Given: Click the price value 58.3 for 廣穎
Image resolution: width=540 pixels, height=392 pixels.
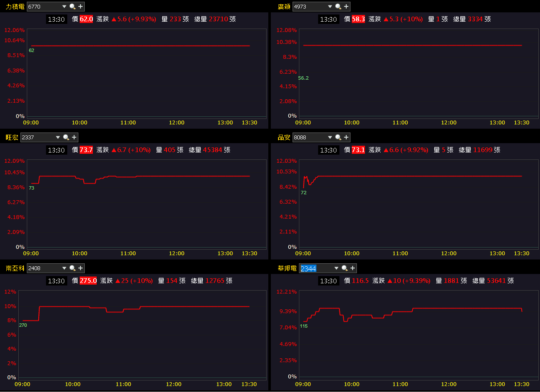Looking at the screenshot, I should pos(358,19).
